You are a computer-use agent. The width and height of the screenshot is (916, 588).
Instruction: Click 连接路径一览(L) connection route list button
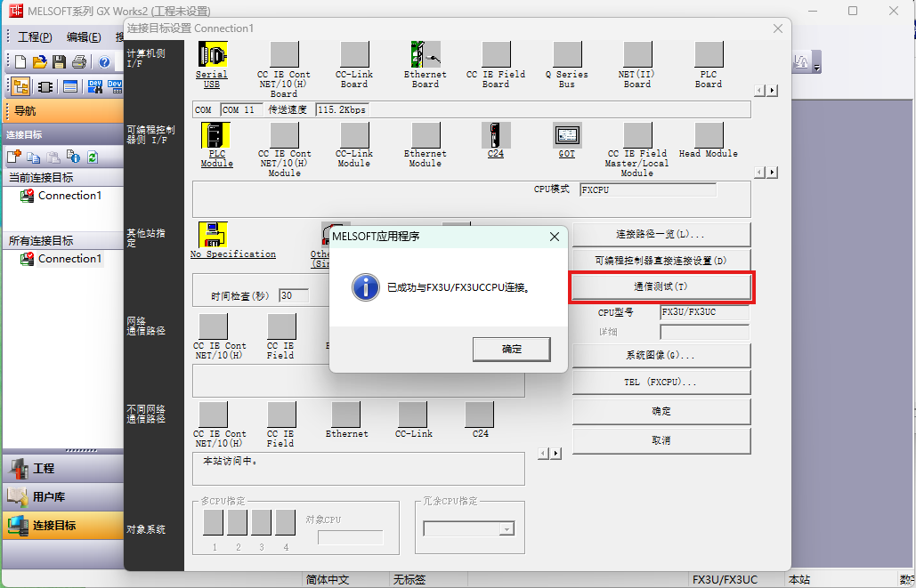click(661, 234)
